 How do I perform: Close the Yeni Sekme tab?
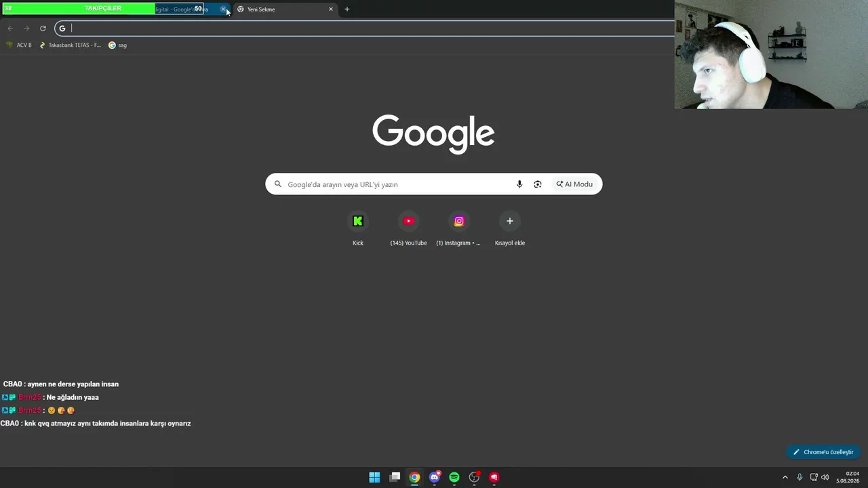pos(331,9)
